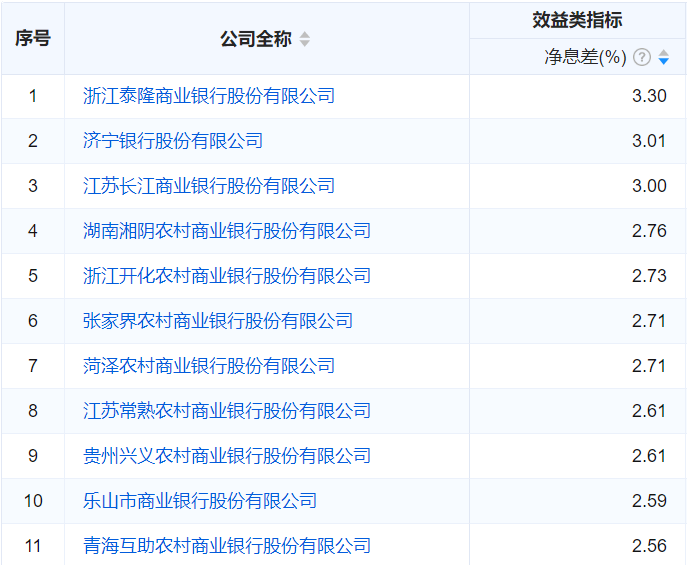Open 菏泽农村商业银行股份有限公司 link
687x565 pixels.
[x=209, y=366]
